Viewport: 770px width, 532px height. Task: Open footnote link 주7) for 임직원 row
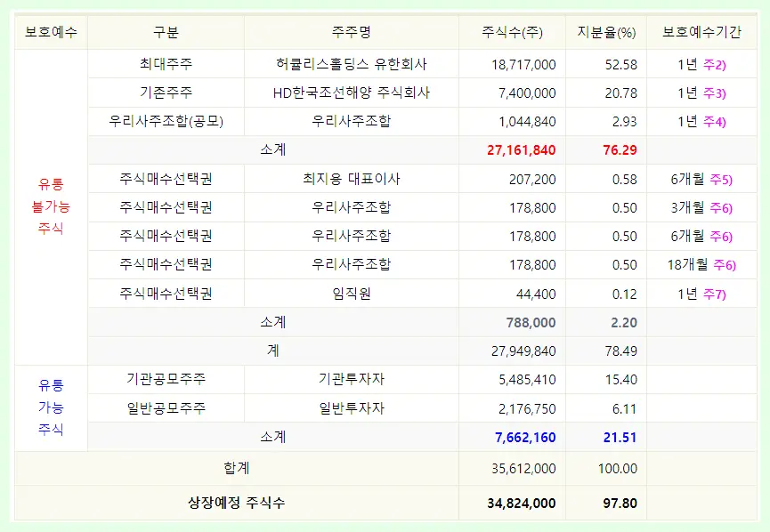pos(717,293)
